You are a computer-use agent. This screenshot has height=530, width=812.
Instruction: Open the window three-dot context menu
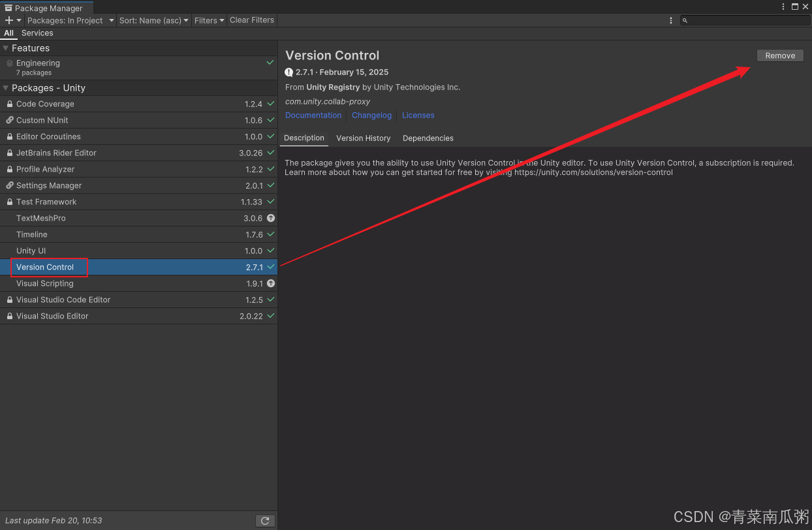(783, 7)
